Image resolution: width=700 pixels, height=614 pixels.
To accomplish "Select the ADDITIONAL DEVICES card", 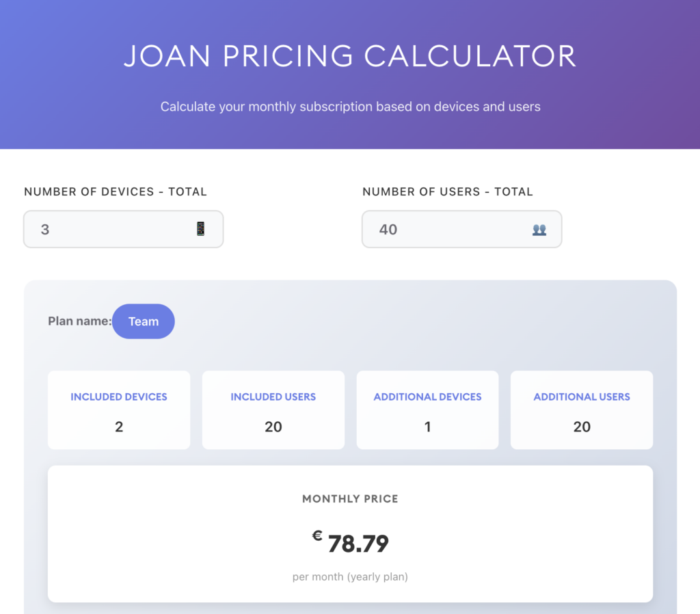I will point(427,410).
